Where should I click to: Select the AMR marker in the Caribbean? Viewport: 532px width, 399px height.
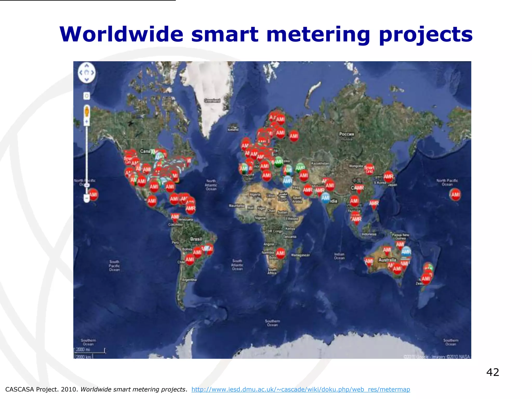point(190,209)
